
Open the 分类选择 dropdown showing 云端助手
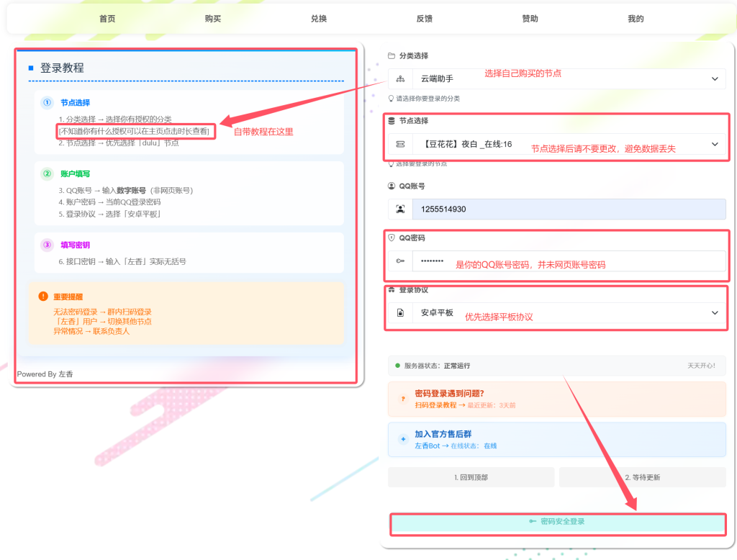(569, 79)
